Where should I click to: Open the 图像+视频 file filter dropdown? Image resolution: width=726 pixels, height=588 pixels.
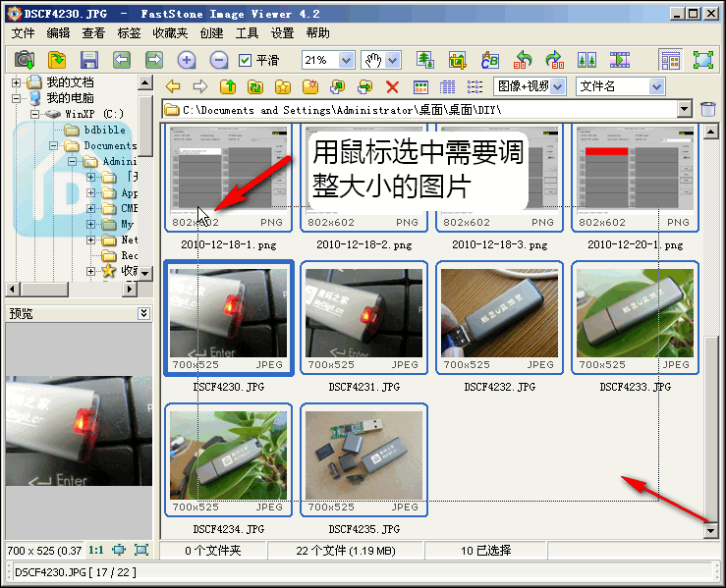click(x=558, y=86)
